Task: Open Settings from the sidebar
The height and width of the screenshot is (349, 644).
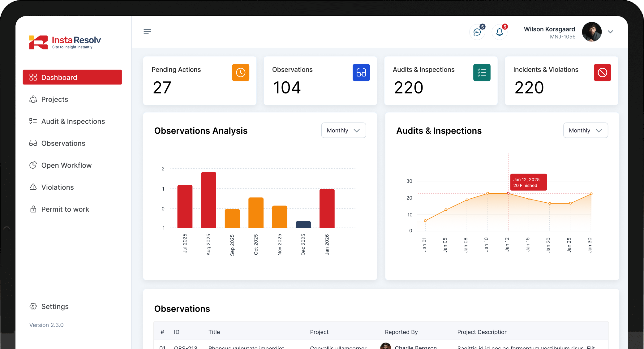Action: pyautogui.click(x=55, y=306)
